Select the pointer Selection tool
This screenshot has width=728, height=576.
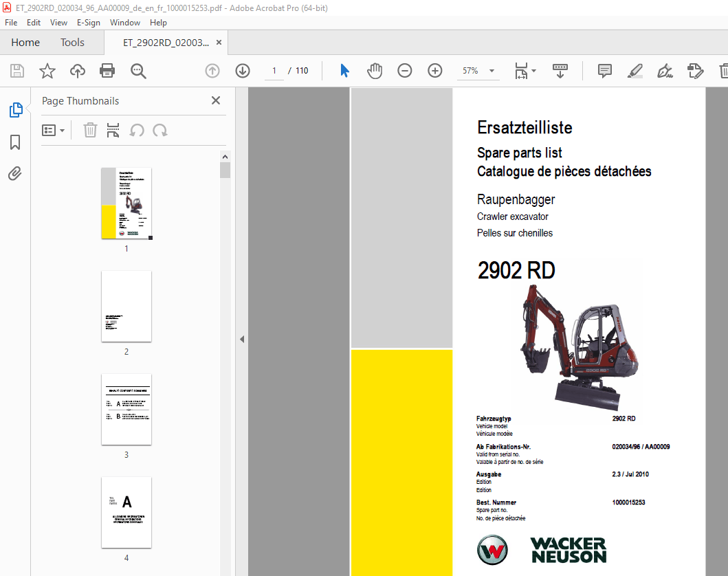(344, 71)
